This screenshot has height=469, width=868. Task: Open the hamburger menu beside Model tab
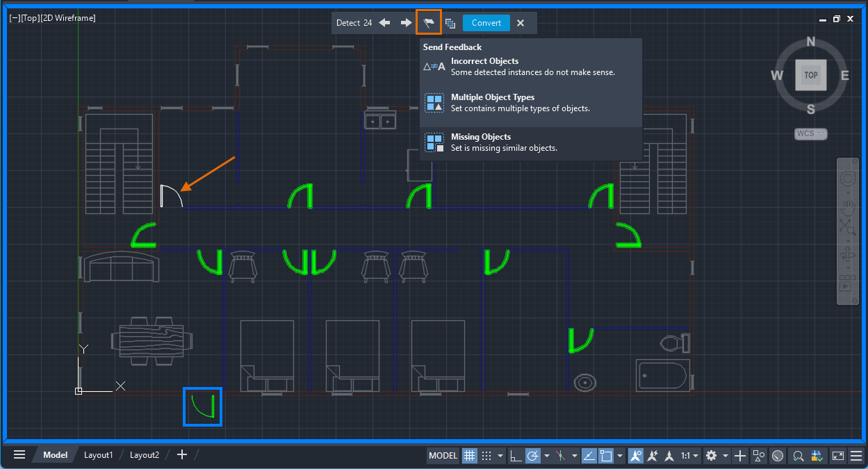[x=19, y=455]
